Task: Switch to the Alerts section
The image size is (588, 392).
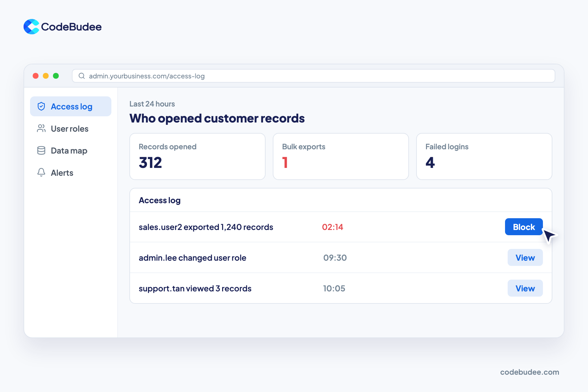Action: click(x=71, y=172)
